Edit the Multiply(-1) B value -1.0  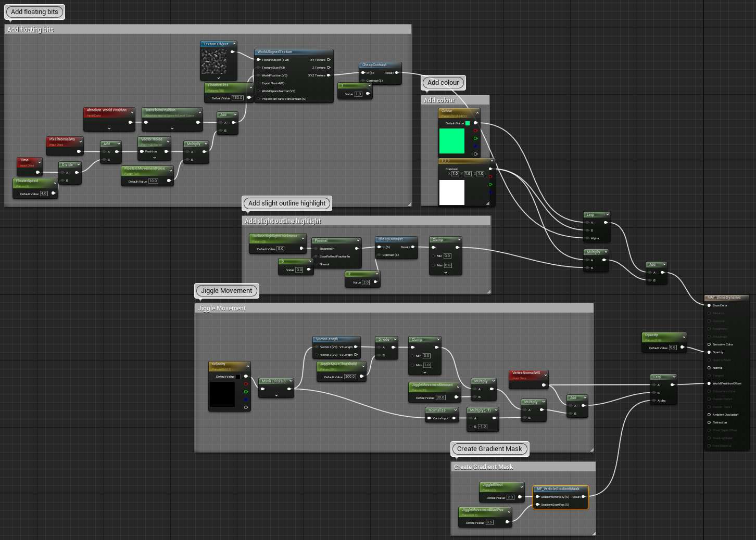coord(483,427)
